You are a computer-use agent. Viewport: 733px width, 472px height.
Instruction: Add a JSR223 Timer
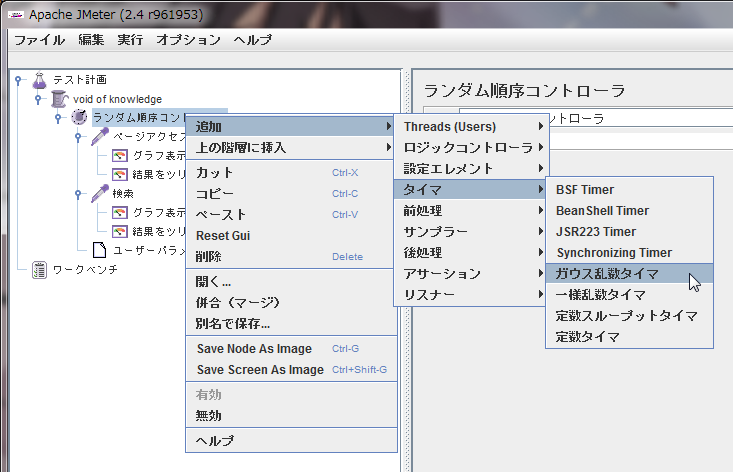coord(629,232)
